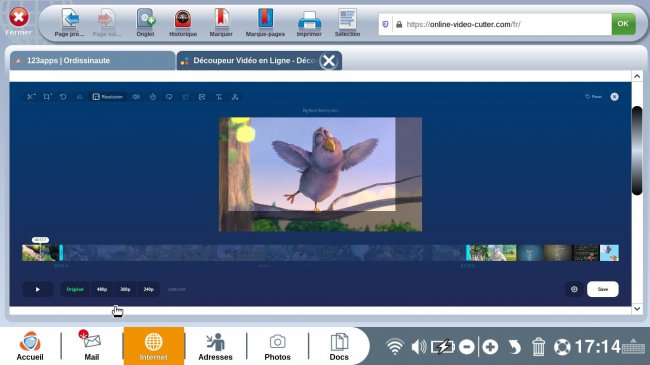
Task: Select 360p resolution
Action: click(125, 289)
